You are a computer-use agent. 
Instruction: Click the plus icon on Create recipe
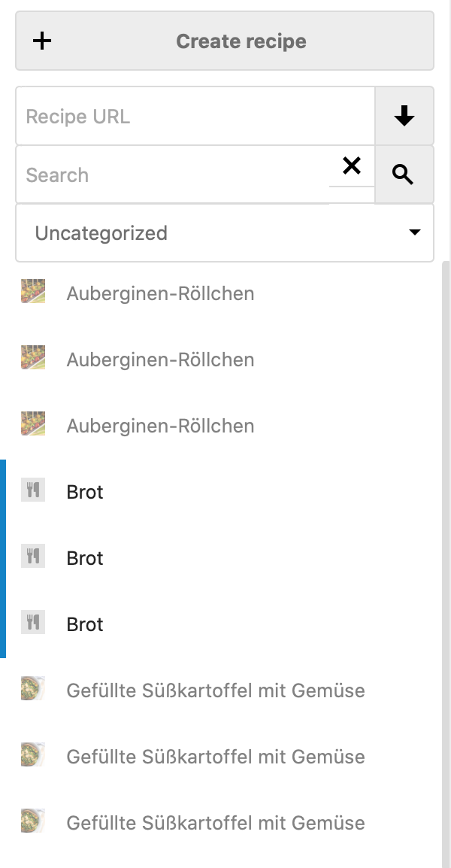tap(42, 41)
